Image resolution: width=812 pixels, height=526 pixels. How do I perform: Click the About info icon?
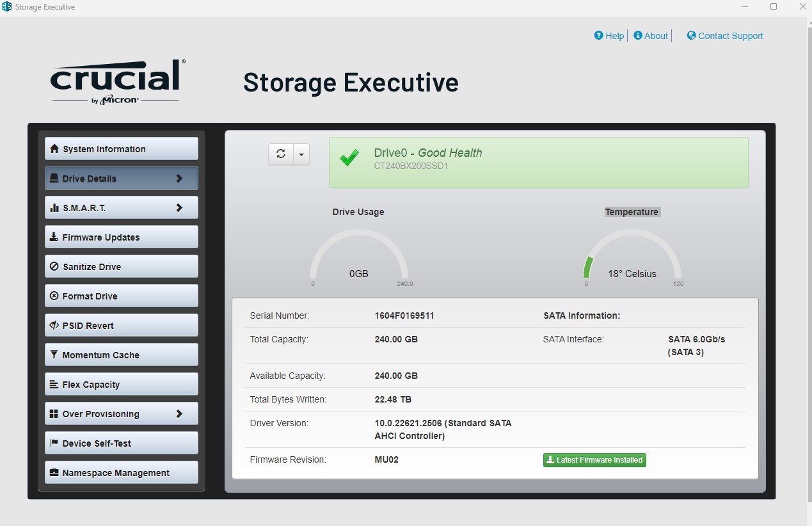[x=638, y=36]
